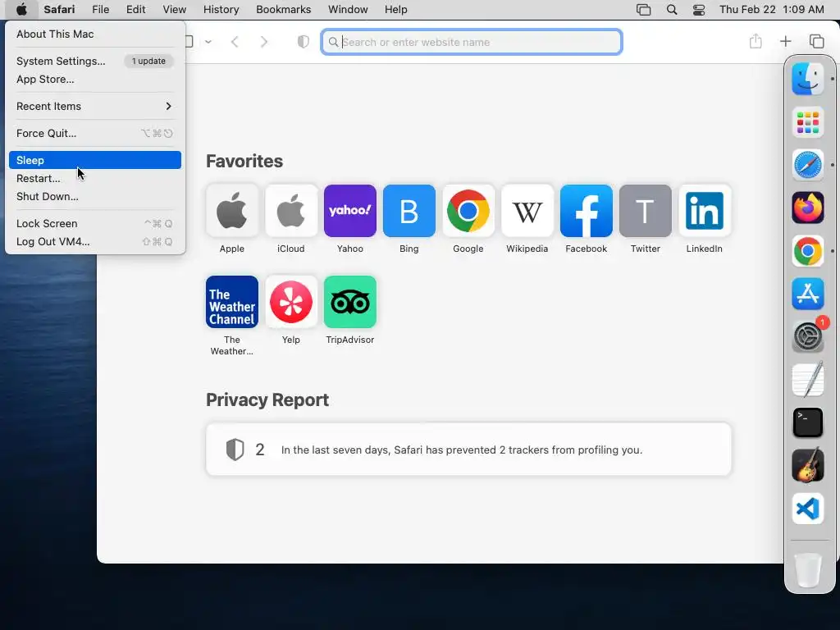Open TextEdit from the Dock

pyautogui.click(x=808, y=380)
